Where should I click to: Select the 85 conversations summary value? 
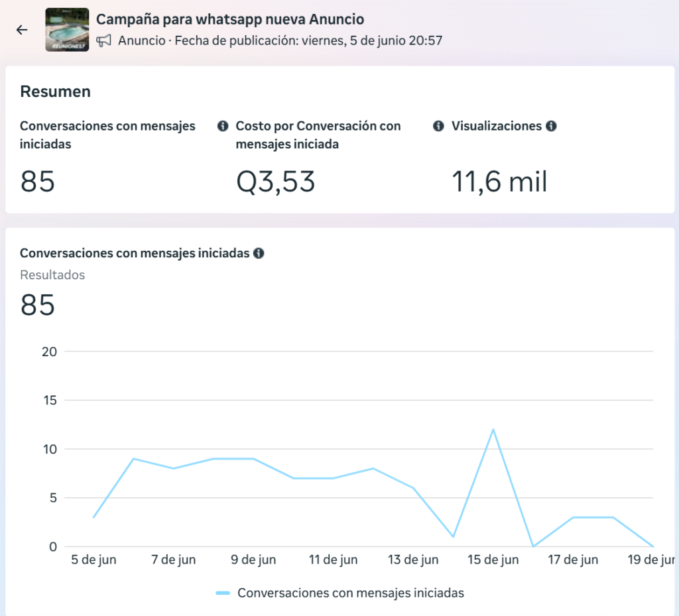(x=38, y=181)
